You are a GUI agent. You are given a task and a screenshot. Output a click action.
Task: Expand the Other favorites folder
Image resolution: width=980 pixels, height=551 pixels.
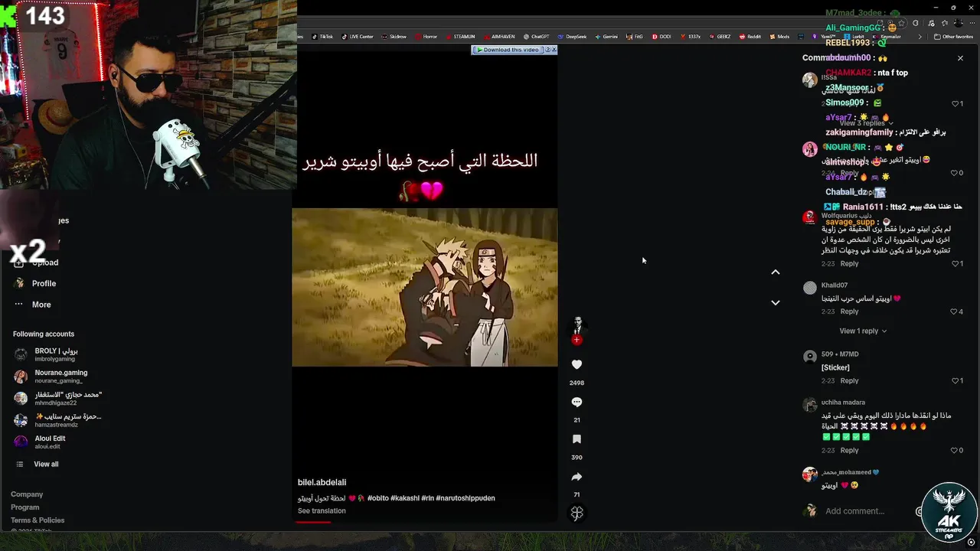pos(954,37)
